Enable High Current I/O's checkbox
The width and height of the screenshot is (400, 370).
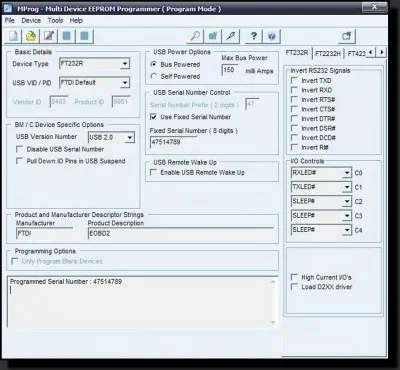(294, 277)
